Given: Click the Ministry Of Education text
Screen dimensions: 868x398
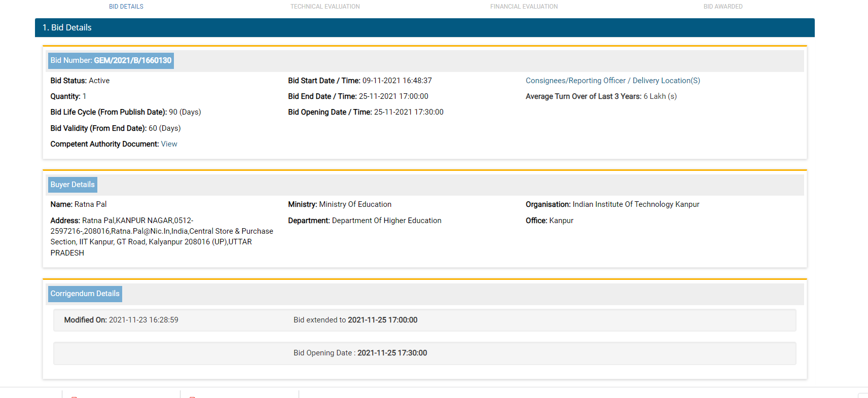Looking at the screenshot, I should [x=355, y=204].
